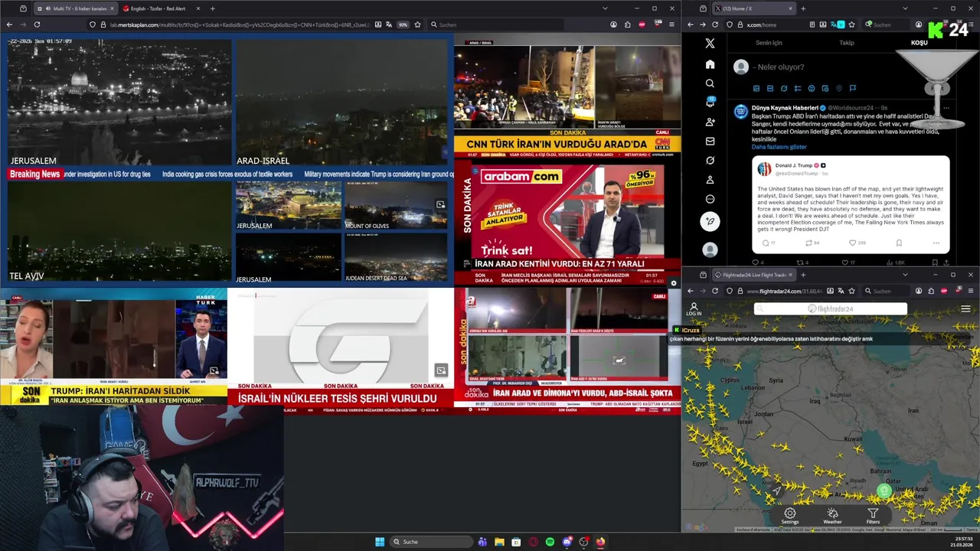Open settings gear on arabam.com stream

tap(673, 283)
